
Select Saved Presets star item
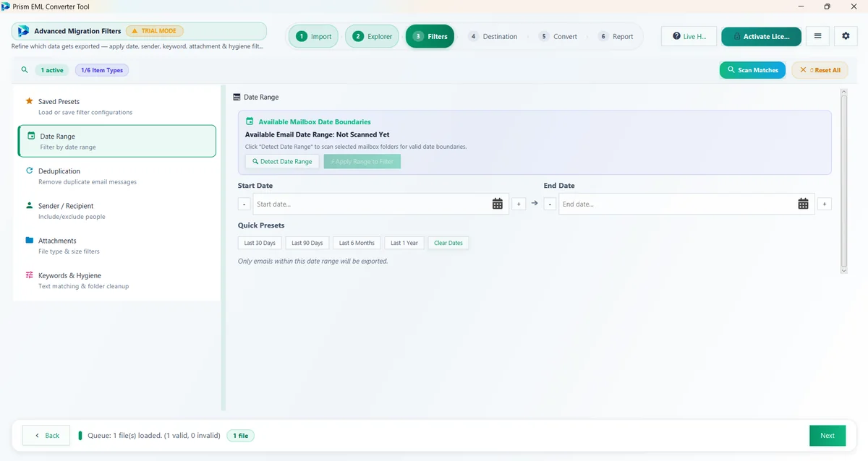point(116,106)
